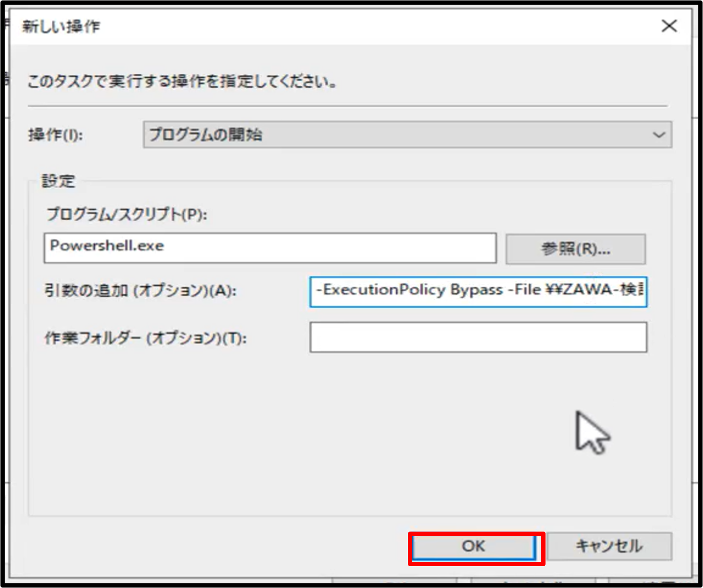Click the キャンセル button
Screen dimensions: 703x588
pos(610,546)
